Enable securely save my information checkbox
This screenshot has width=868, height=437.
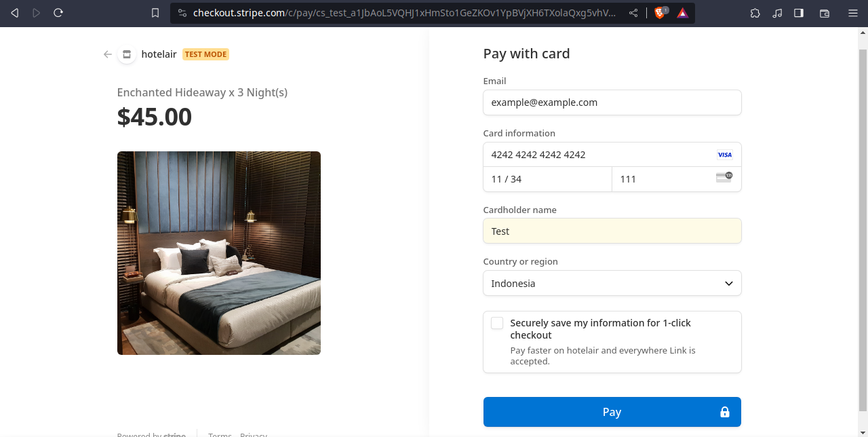tap(497, 323)
